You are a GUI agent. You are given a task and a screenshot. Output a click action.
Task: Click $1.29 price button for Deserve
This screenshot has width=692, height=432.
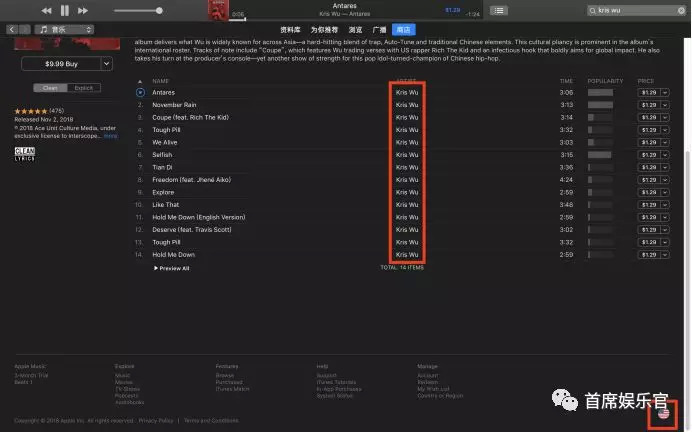[x=649, y=230]
